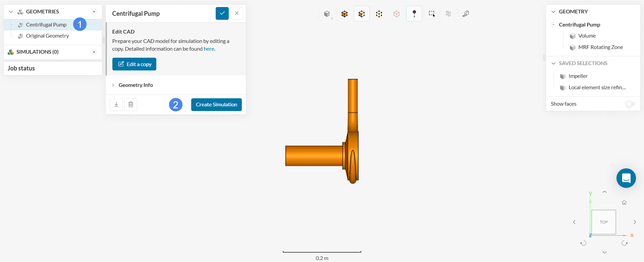Open the measure tape tool
Screen dimensions: 644x262
[x=466, y=14]
